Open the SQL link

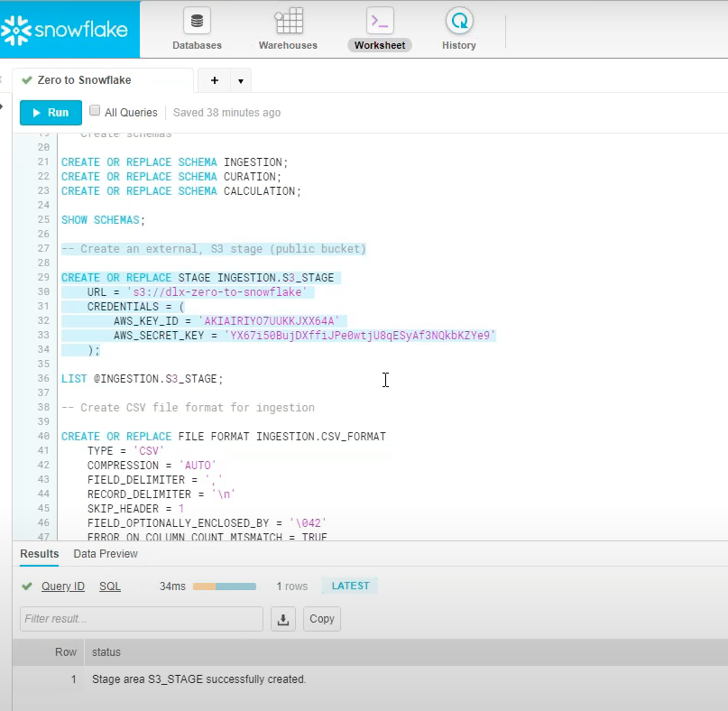pyautogui.click(x=110, y=586)
